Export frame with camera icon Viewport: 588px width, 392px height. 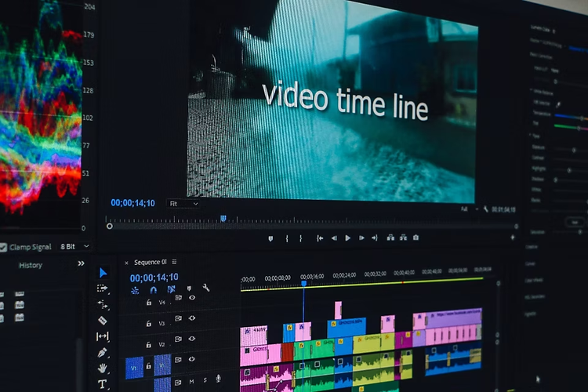416,238
